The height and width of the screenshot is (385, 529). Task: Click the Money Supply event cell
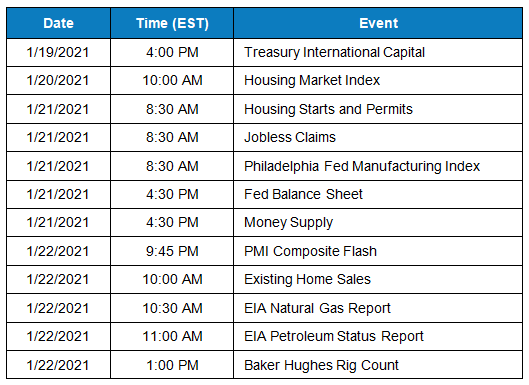click(378, 223)
